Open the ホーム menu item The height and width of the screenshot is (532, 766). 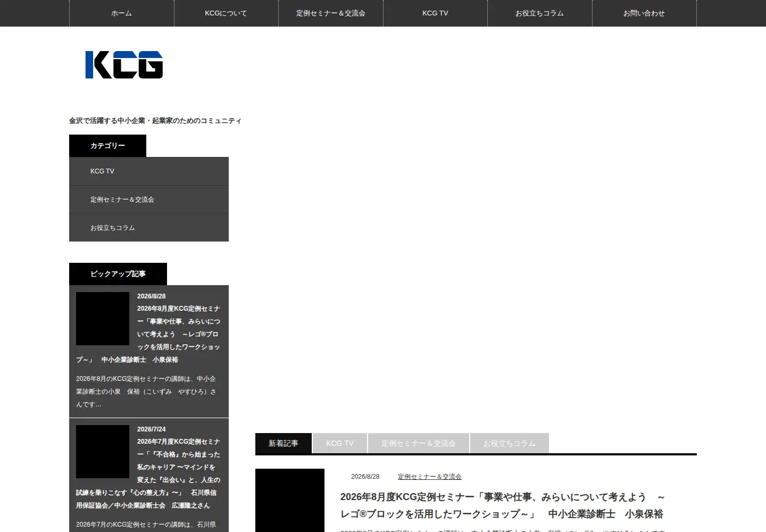point(121,13)
